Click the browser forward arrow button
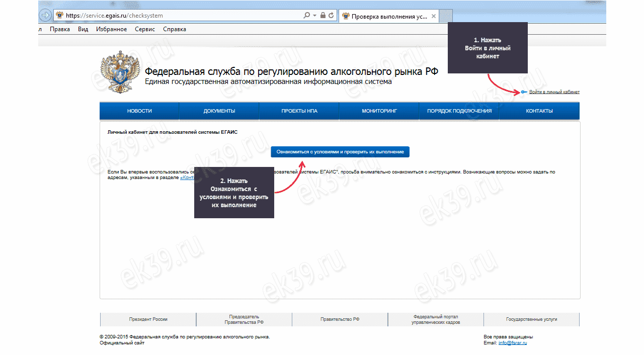The width and height of the screenshot is (644, 355). [x=45, y=15]
